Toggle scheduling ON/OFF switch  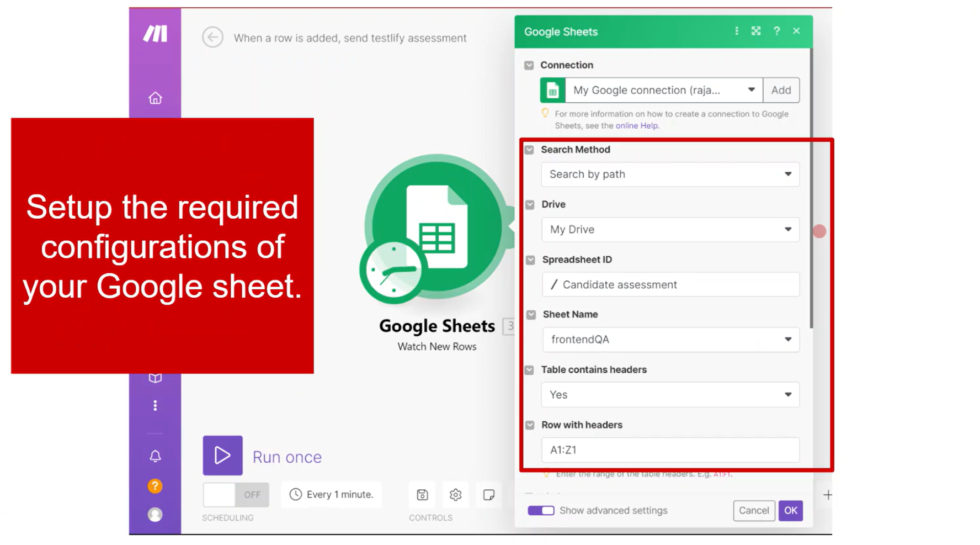[236, 495]
